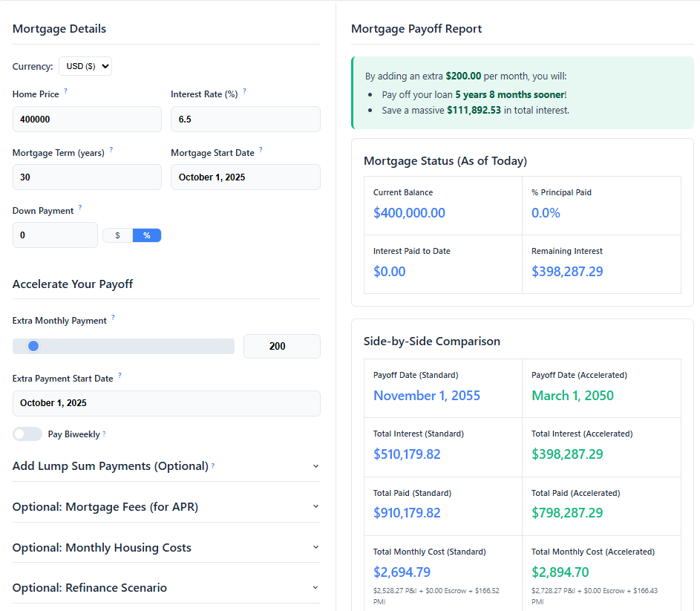Viewport: 700px width, 611px height.
Task: Click help icon next to Mortgage Term
Action: (x=111, y=150)
